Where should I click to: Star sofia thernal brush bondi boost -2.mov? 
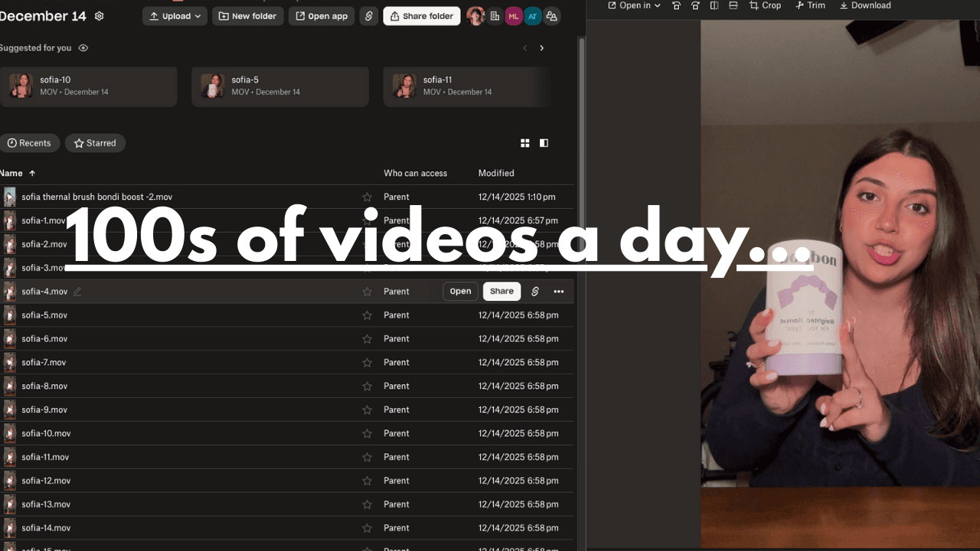[x=367, y=197]
